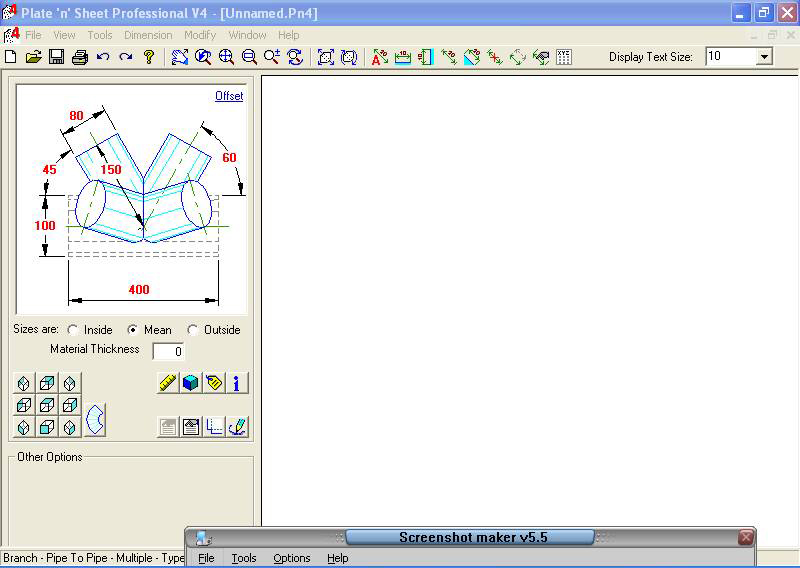The height and width of the screenshot is (568, 800).
Task: Click the zoom crosshair magnifier tool
Action: pyautogui.click(x=226, y=57)
